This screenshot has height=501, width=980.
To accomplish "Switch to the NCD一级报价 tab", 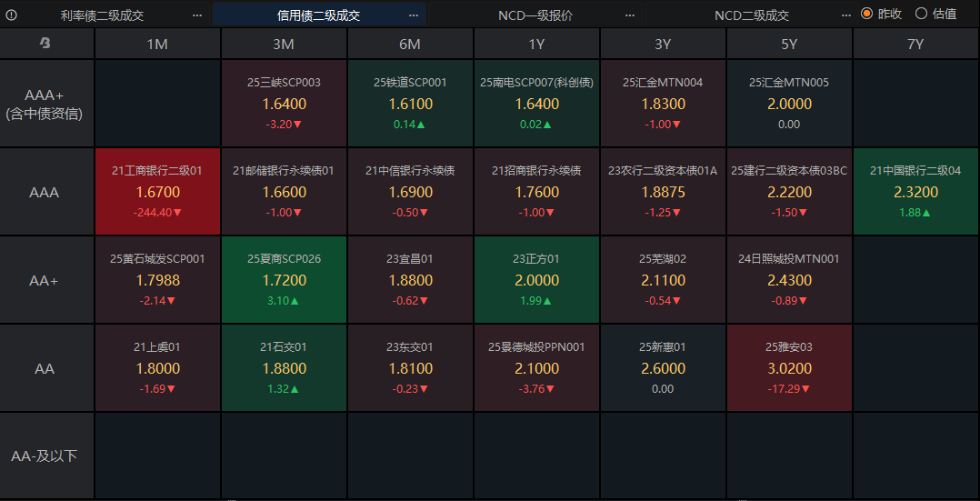I will click(535, 15).
